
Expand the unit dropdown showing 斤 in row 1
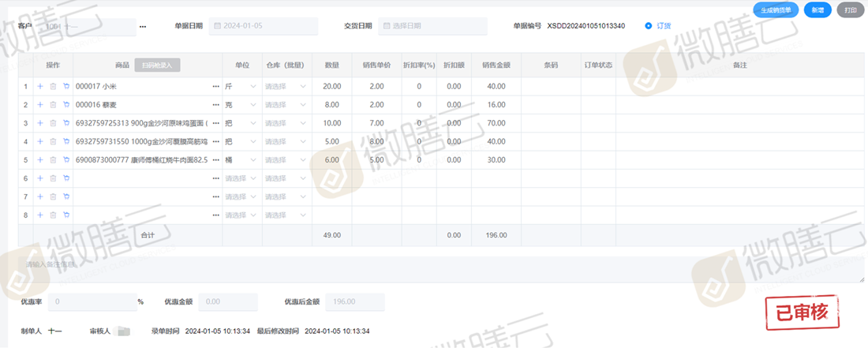pyautogui.click(x=241, y=86)
